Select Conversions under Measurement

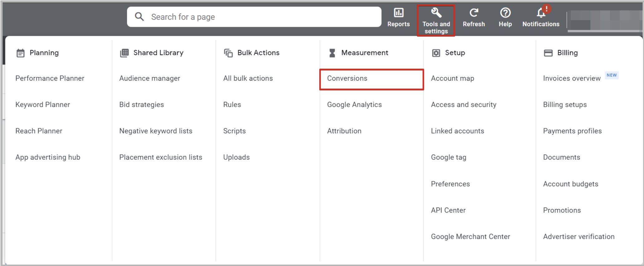(x=347, y=78)
